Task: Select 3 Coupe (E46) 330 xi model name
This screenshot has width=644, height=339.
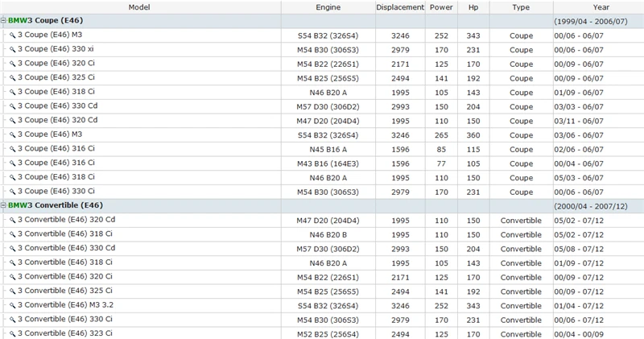Action: pyautogui.click(x=56, y=49)
